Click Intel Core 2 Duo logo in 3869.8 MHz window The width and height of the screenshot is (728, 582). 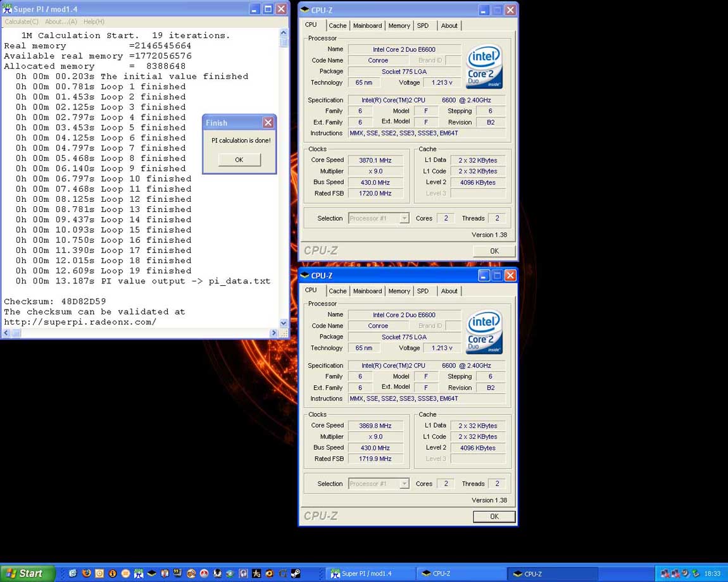[484, 332]
